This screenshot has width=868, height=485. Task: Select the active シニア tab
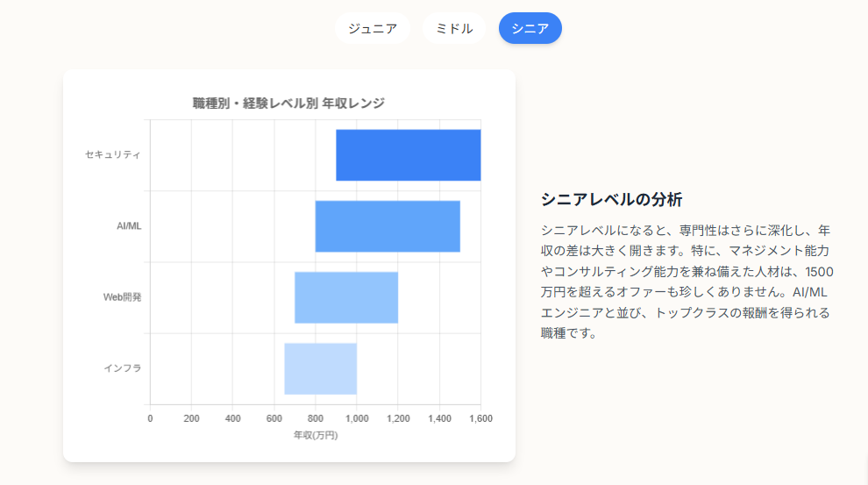point(530,28)
